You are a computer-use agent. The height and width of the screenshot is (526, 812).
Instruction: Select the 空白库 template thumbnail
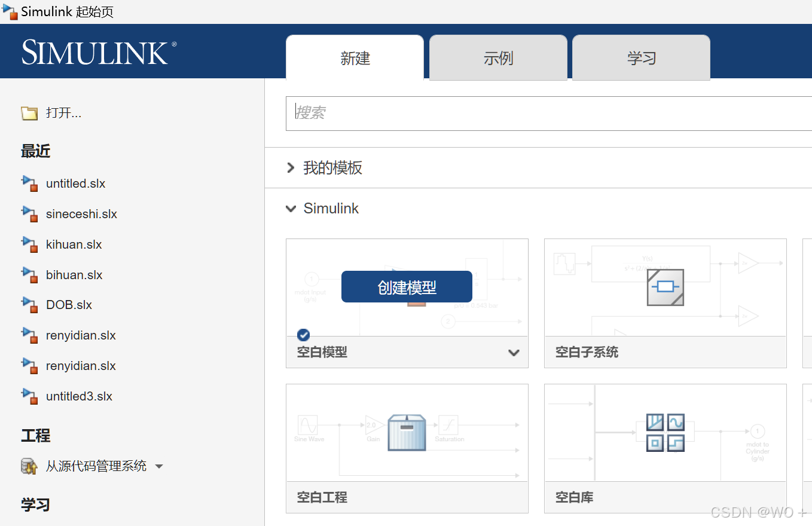pos(666,433)
